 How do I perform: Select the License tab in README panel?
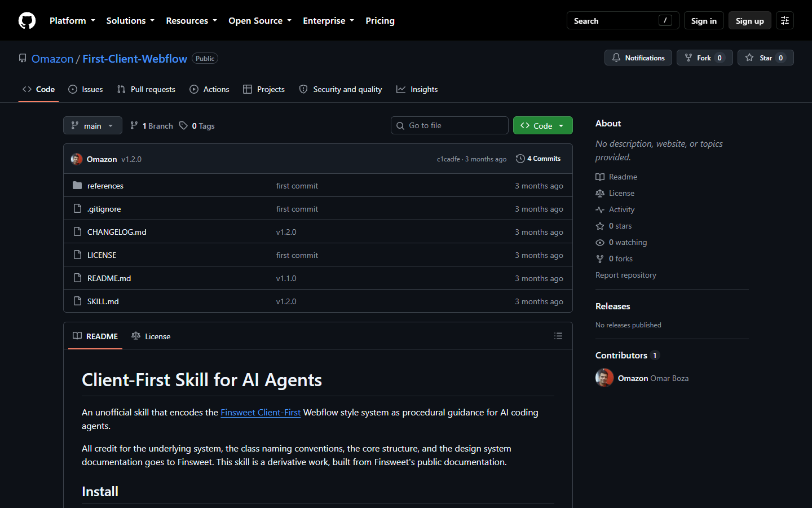click(x=151, y=336)
